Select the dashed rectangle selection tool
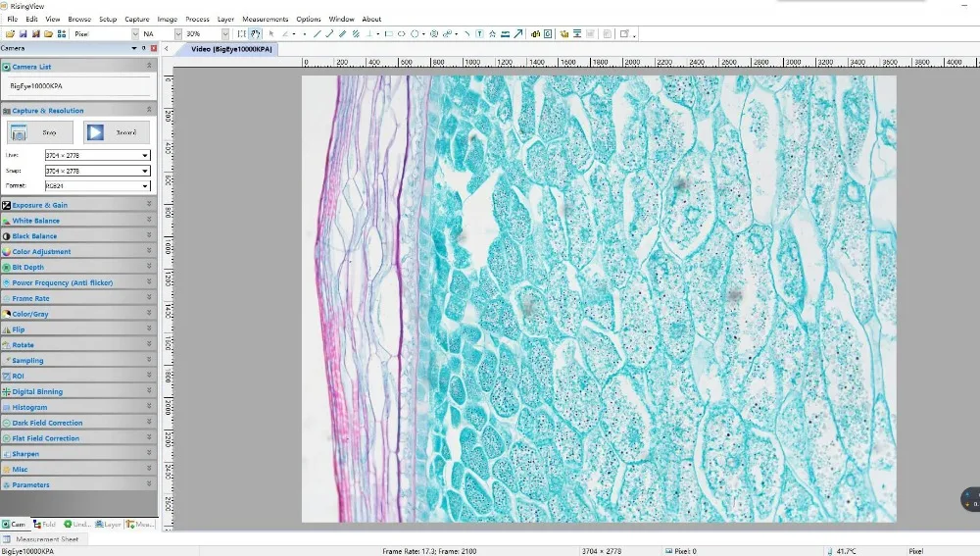Image resolution: width=980 pixels, height=556 pixels. 242,33
